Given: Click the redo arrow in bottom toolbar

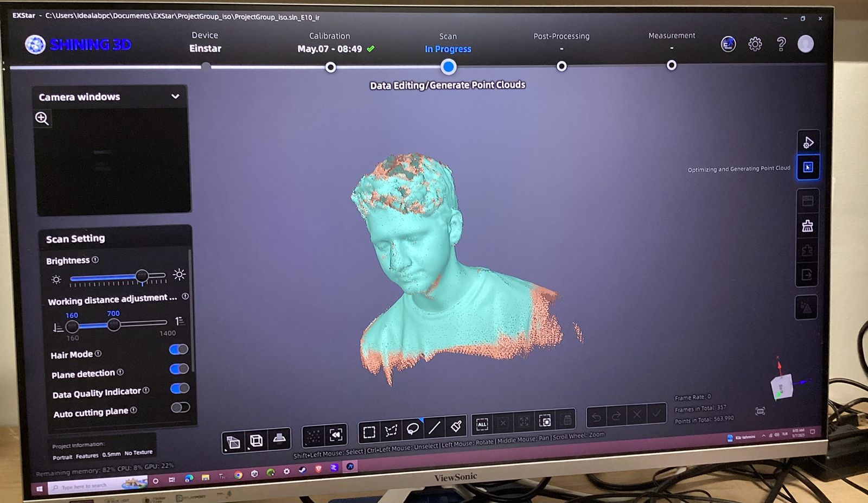Looking at the screenshot, I should click(x=616, y=416).
